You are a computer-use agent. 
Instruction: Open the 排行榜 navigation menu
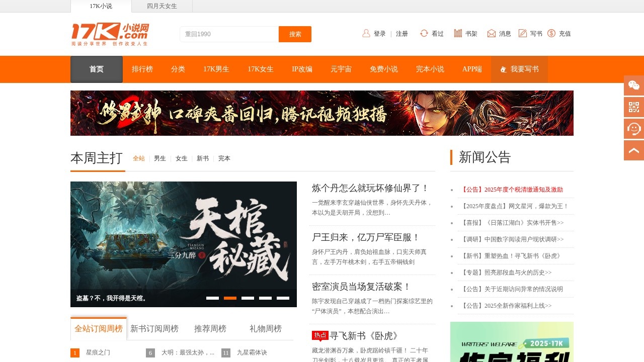(x=142, y=69)
